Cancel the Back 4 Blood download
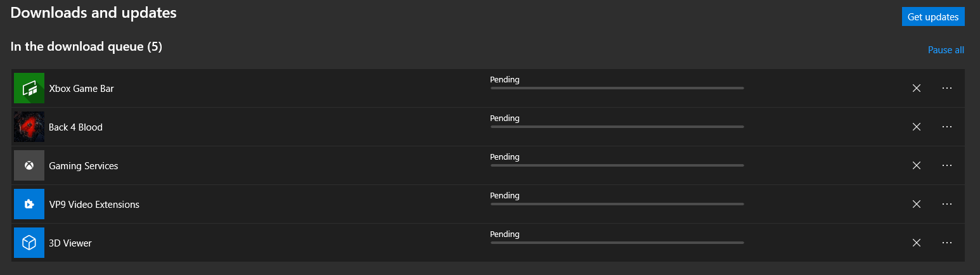 coord(916,127)
